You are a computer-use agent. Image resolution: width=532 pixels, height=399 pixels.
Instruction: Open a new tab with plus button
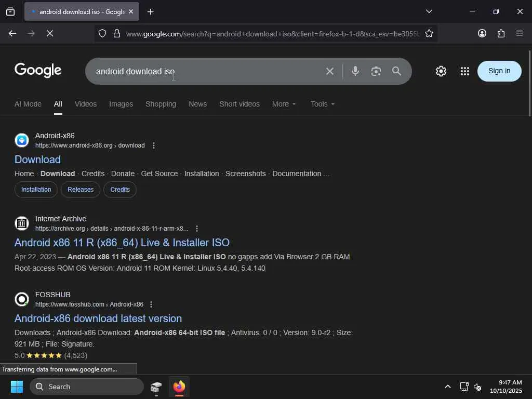click(x=150, y=12)
